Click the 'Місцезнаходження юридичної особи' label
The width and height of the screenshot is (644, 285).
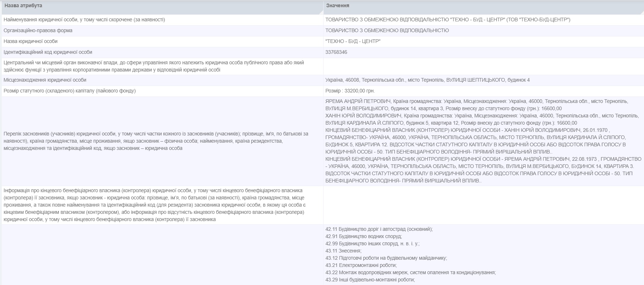[x=45, y=80]
